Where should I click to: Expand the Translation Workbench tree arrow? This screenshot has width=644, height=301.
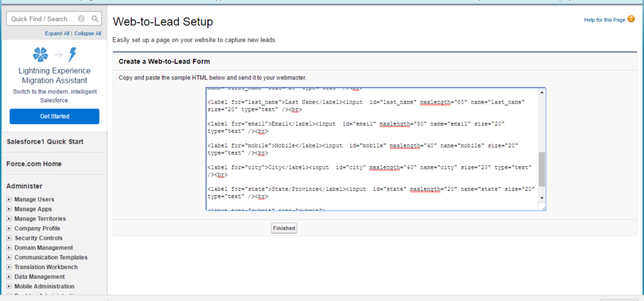[9, 267]
